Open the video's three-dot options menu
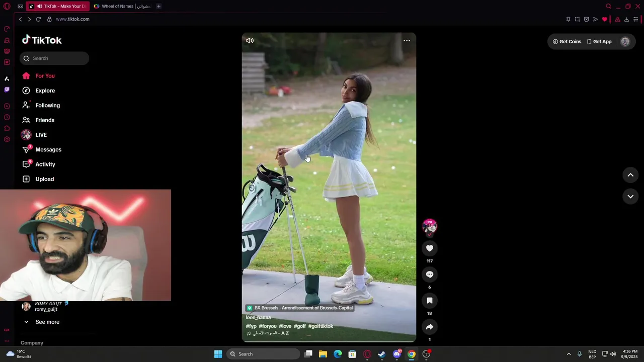Image resolution: width=644 pixels, height=362 pixels. (407, 41)
